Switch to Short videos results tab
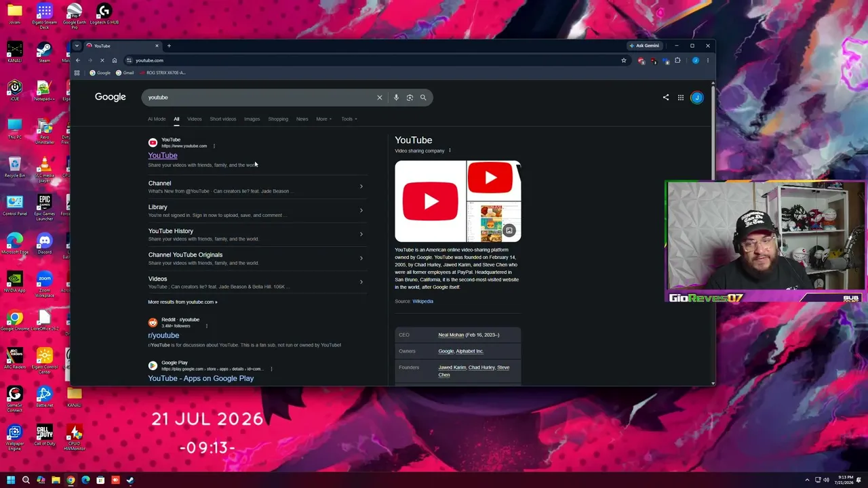The height and width of the screenshot is (488, 868). (x=223, y=119)
